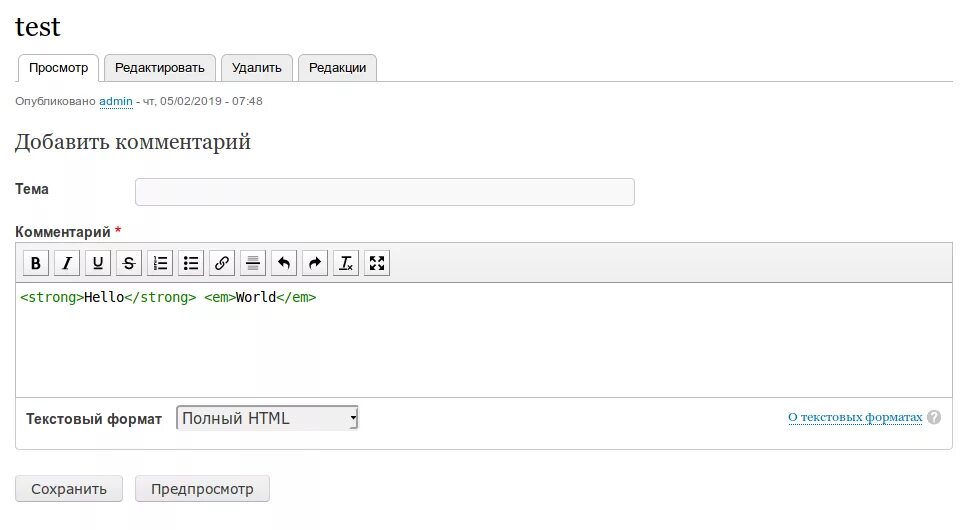
Task: Insert bulleted list icon
Action: coord(190,263)
